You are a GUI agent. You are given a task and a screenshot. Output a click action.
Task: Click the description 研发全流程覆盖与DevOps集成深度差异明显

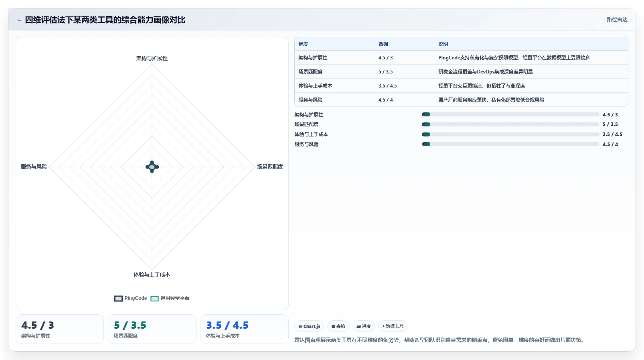pyautogui.click(x=486, y=72)
